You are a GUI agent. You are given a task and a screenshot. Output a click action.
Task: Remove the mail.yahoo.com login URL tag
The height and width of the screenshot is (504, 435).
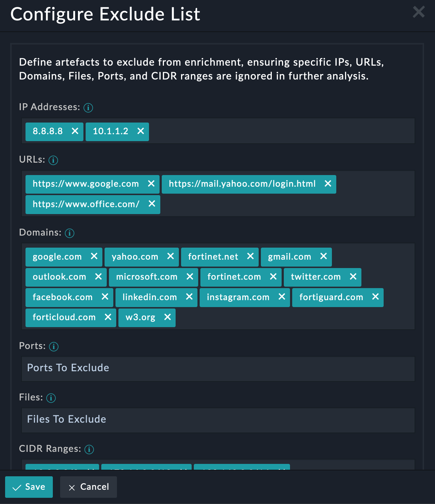pyautogui.click(x=328, y=184)
